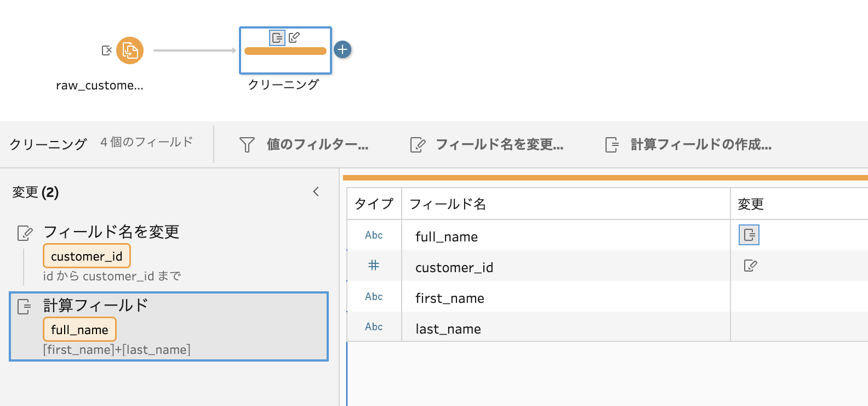The image size is (868, 406).
Task: Click 計算フィールドの作成 toolbar button
Action: (688, 144)
